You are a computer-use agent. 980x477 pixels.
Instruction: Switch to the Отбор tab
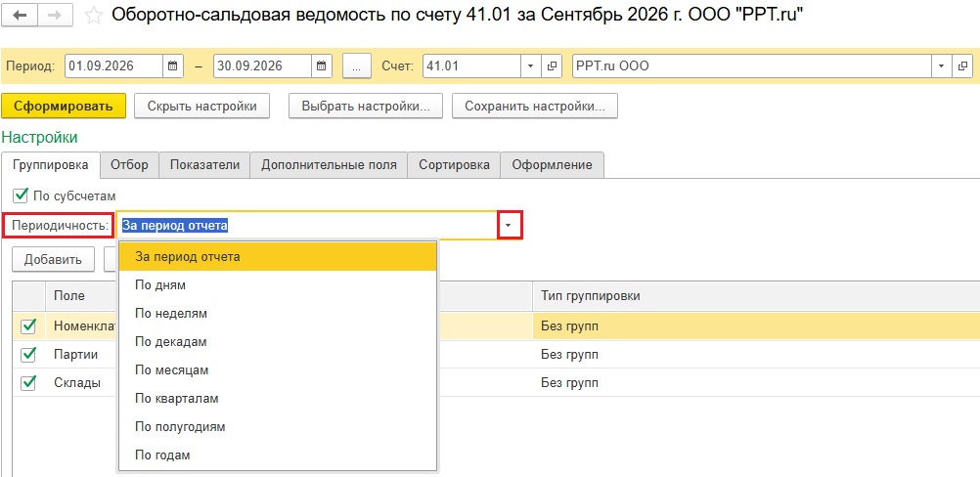[129, 165]
